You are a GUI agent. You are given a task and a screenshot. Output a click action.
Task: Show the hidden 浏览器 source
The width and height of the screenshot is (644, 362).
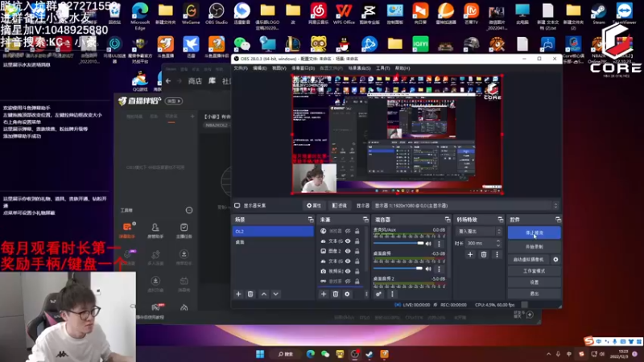(x=348, y=231)
